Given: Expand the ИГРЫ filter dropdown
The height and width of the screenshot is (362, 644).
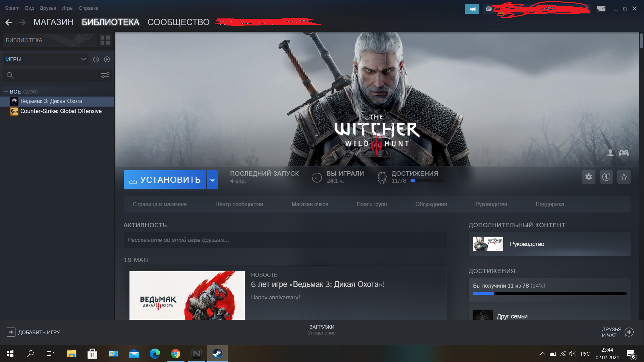Looking at the screenshot, I should (x=46, y=59).
